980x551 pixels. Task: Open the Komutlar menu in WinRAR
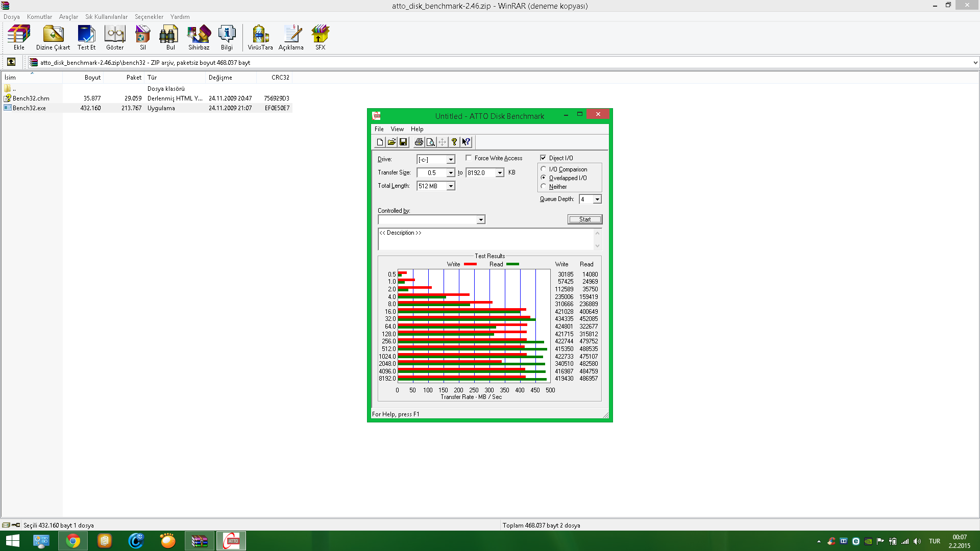(x=39, y=17)
